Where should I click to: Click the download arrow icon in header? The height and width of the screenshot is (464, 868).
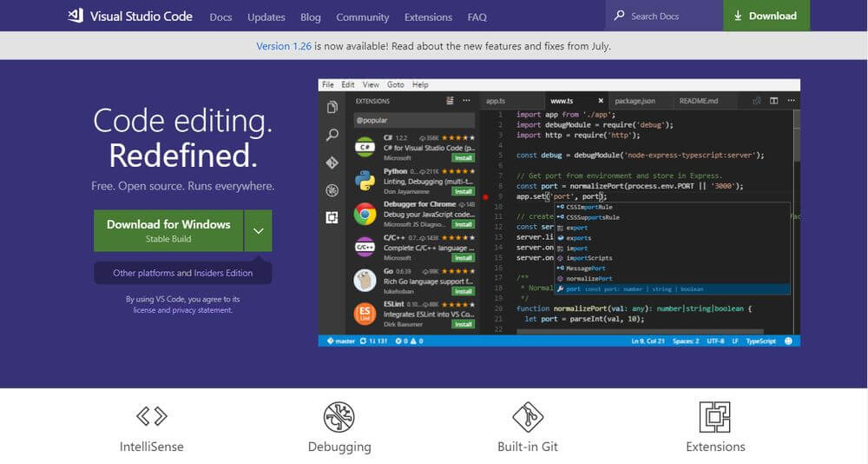[x=738, y=17]
